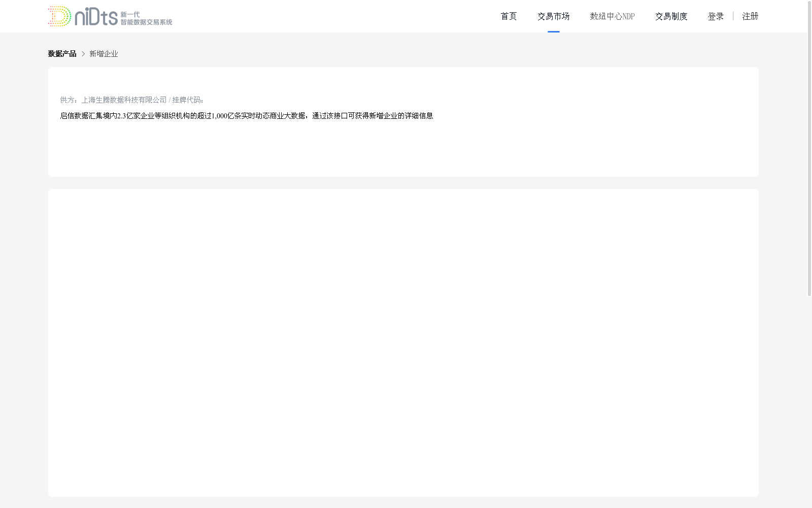Click the 登录 login link
This screenshot has height=508, width=812.
point(716,16)
